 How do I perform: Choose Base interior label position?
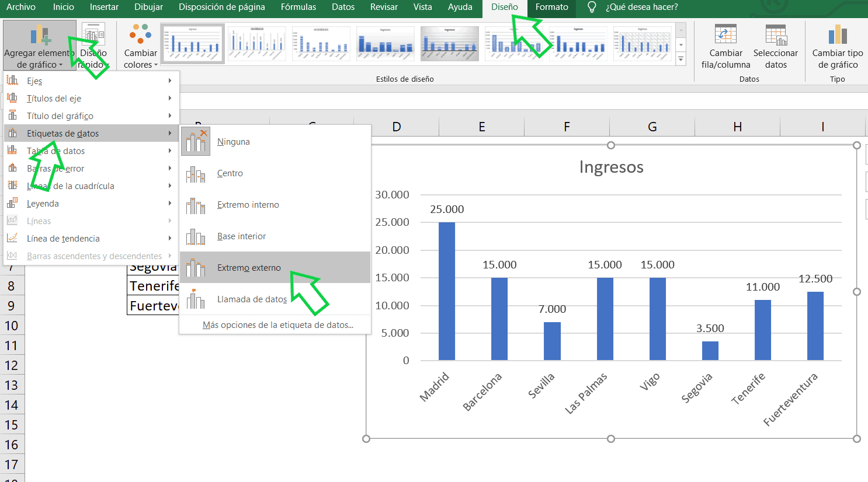tap(275, 236)
